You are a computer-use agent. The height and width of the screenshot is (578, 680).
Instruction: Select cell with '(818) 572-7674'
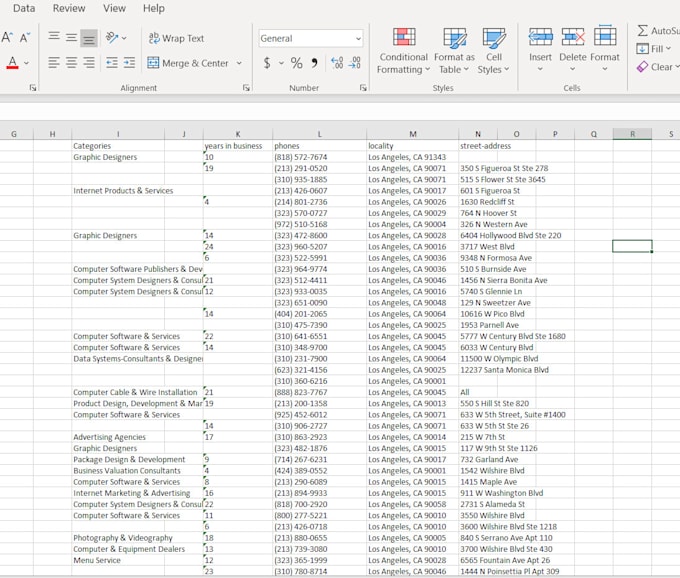click(320, 157)
